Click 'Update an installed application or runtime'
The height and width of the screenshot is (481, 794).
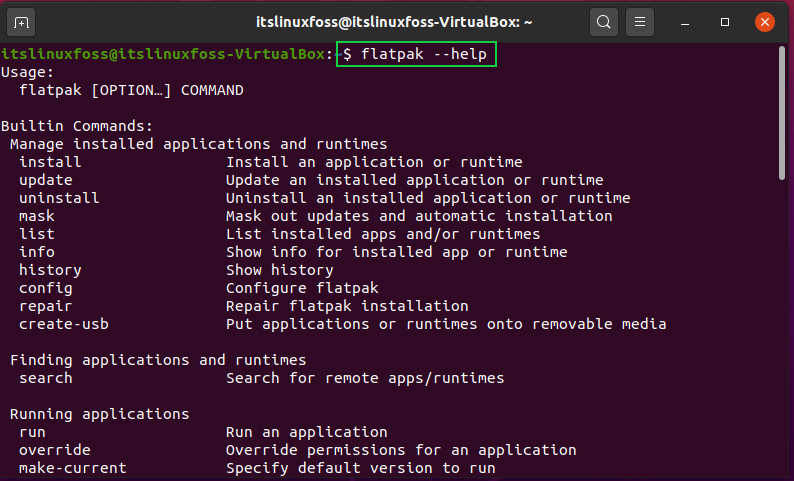[x=415, y=180]
